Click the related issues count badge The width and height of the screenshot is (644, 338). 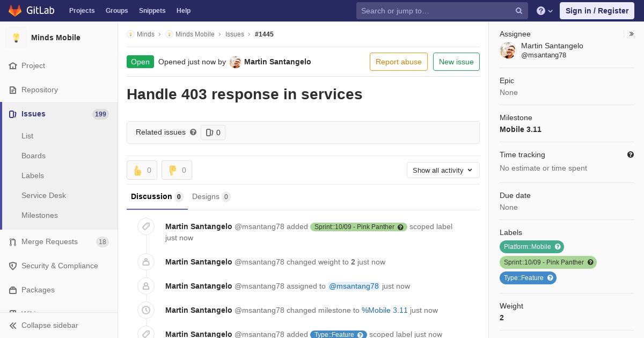[x=213, y=133]
